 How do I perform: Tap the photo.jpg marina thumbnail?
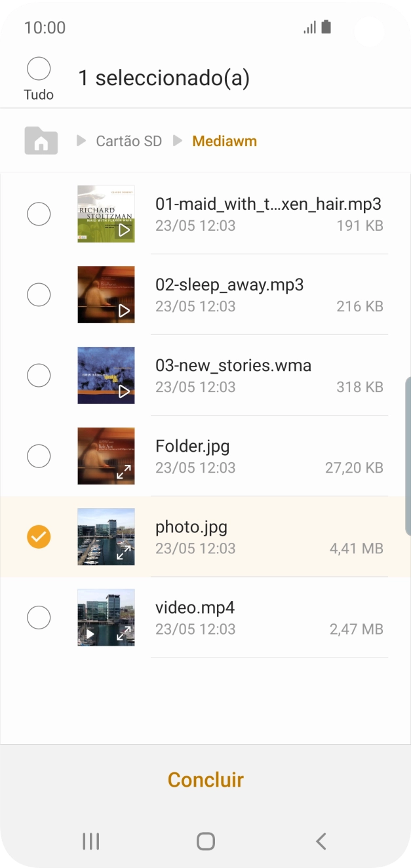tap(106, 537)
